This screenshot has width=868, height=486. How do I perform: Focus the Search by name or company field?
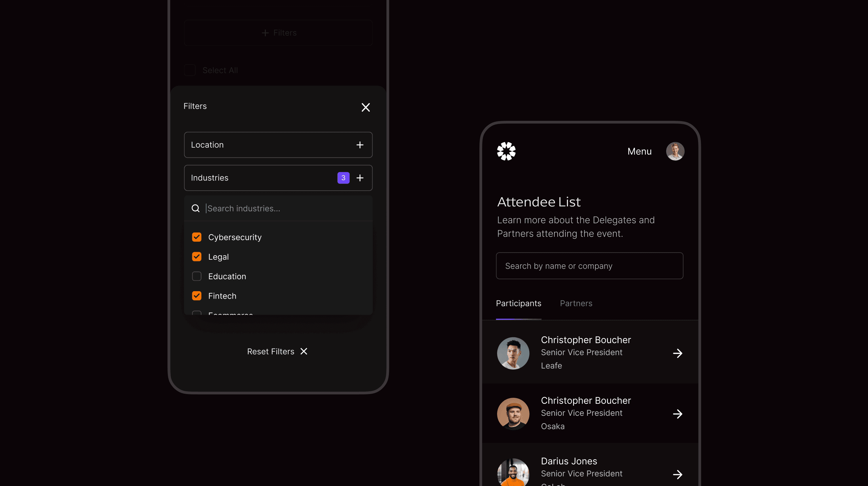(x=589, y=266)
